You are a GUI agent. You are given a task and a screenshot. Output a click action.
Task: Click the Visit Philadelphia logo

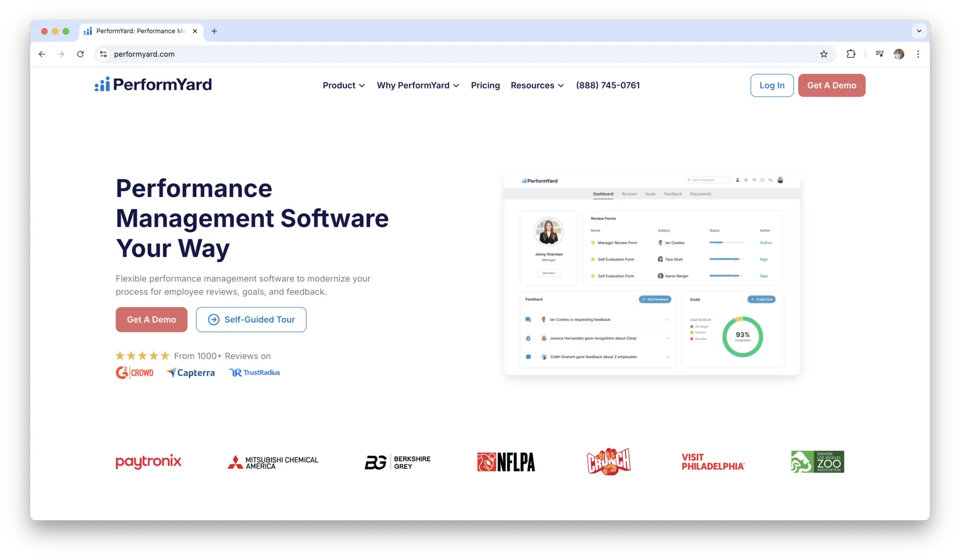point(713,461)
